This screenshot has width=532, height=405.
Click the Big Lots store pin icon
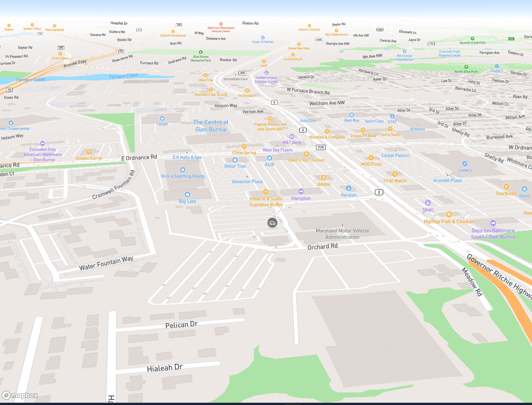pos(187,194)
